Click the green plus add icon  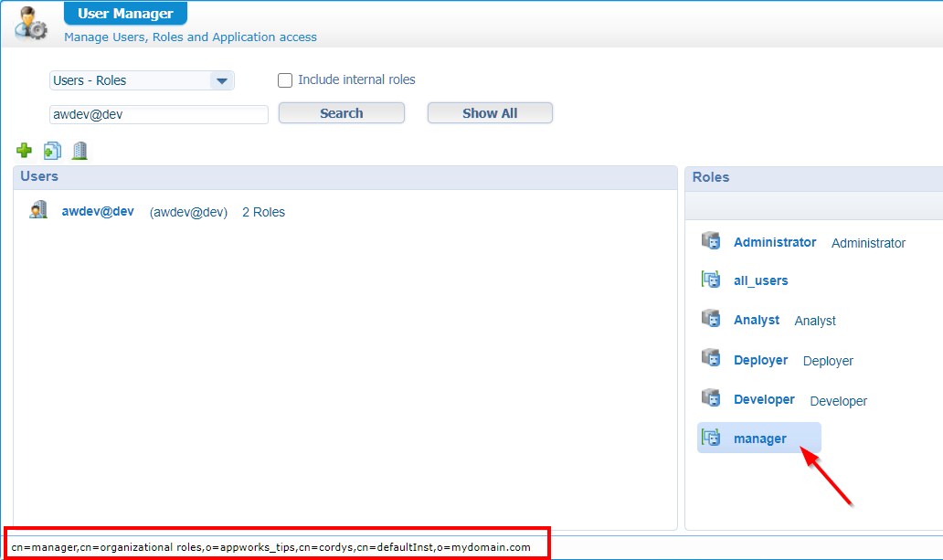pos(24,150)
